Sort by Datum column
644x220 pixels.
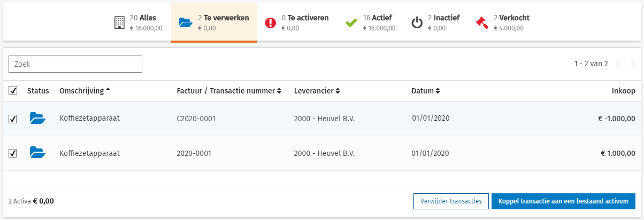426,91
